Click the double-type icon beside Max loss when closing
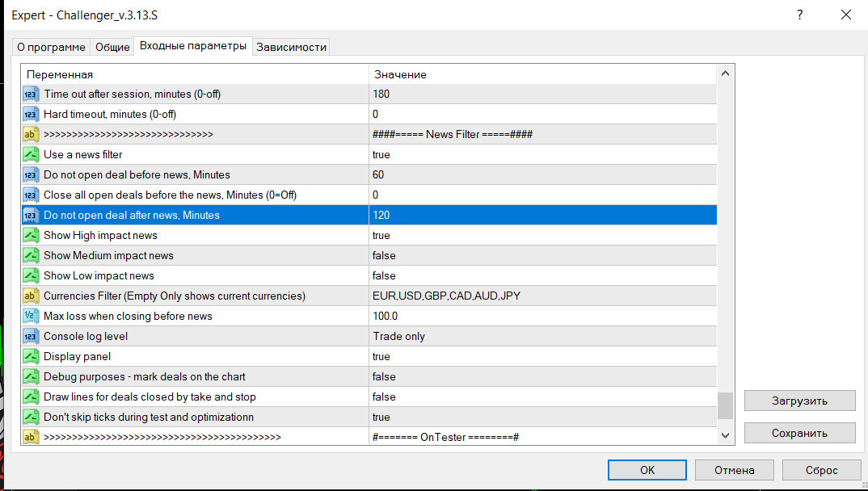 click(x=31, y=316)
